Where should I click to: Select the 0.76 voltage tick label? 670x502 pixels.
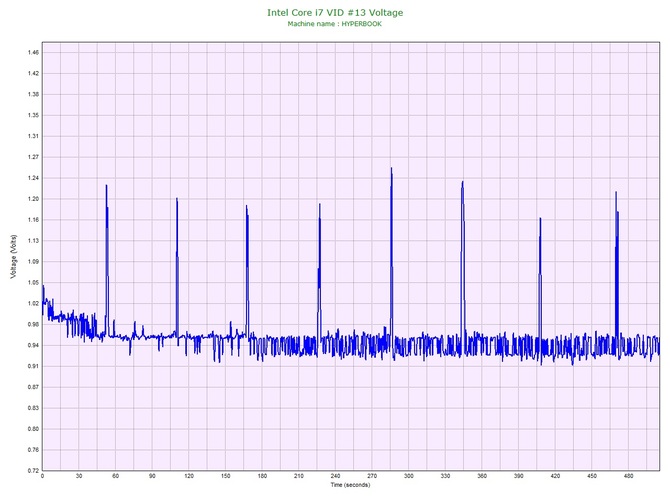[33, 450]
